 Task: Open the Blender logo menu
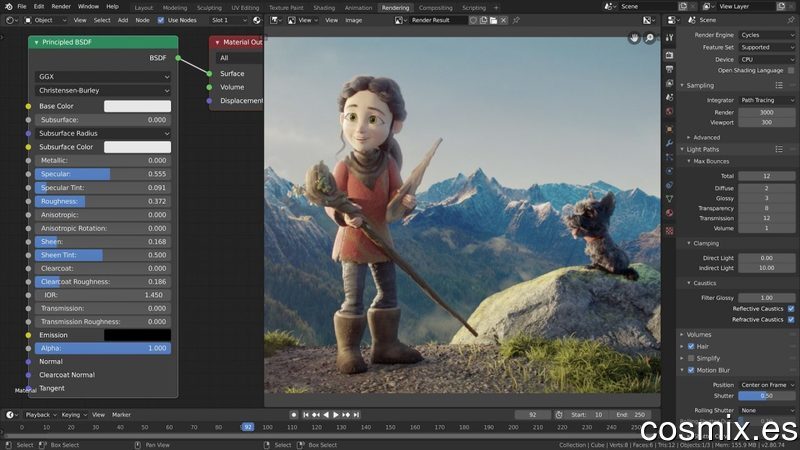[x=8, y=7]
